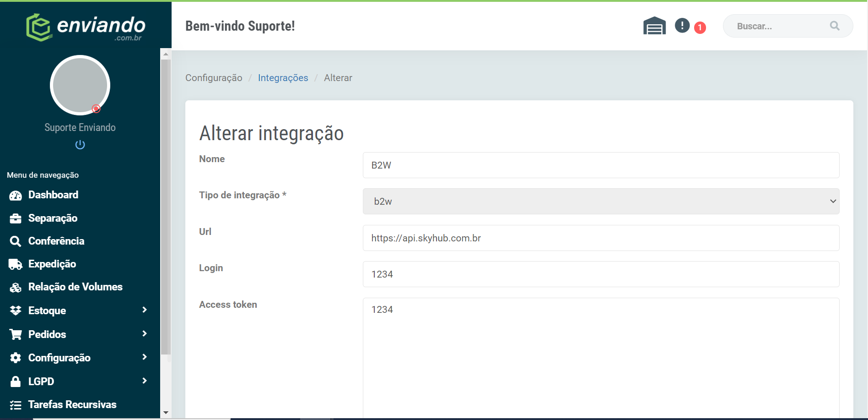
Task: Click the Expedição truck icon
Action: pos(16,264)
